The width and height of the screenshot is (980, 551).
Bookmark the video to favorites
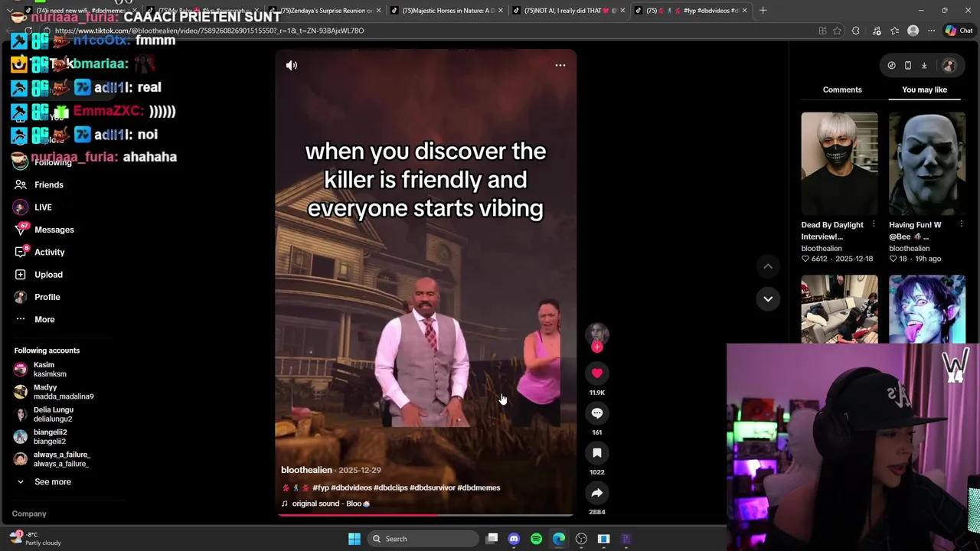tap(597, 453)
